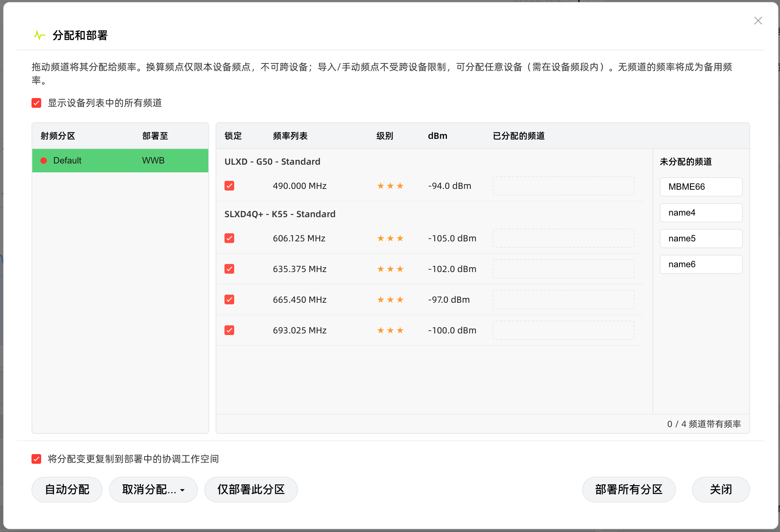The height and width of the screenshot is (532, 780).
Task: Open the 取消分配... dropdown button
Action: 153,490
